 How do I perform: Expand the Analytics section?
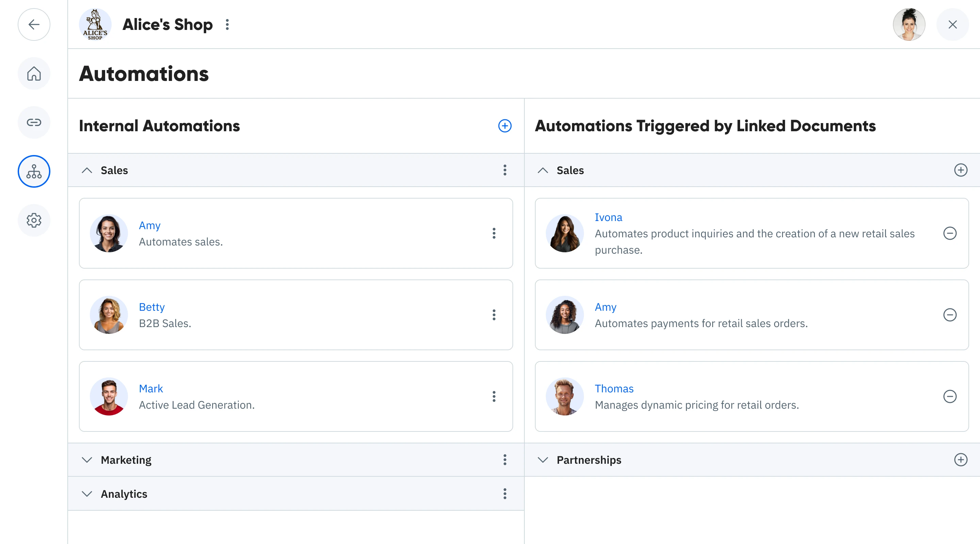coord(87,494)
